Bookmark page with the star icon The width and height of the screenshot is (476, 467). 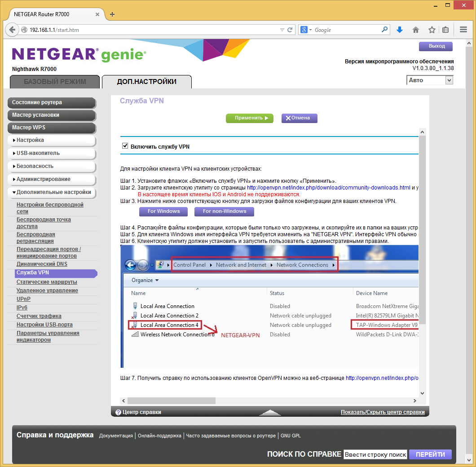click(x=432, y=30)
